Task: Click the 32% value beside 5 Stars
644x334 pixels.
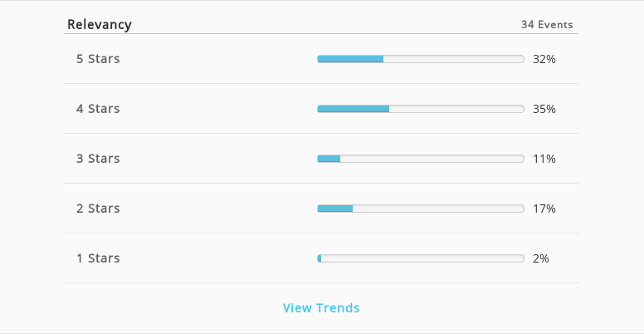Action: [544, 59]
